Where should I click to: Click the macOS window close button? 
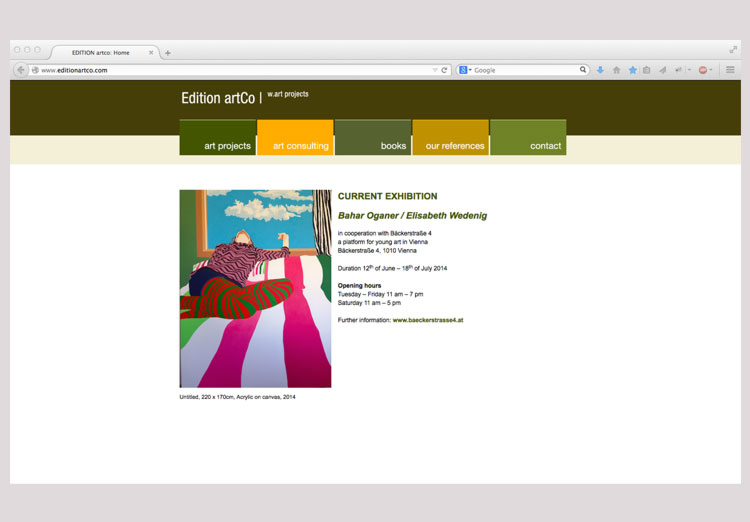tap(17, 50)
